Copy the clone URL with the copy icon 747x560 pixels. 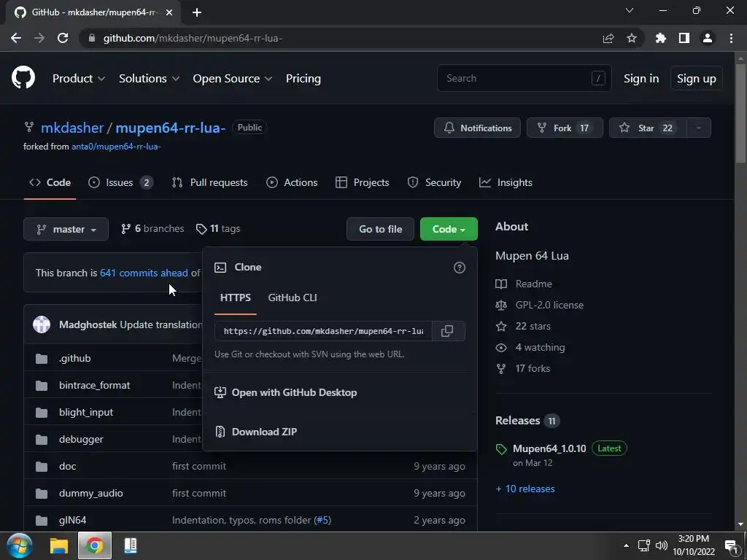(x=447, y=331)
